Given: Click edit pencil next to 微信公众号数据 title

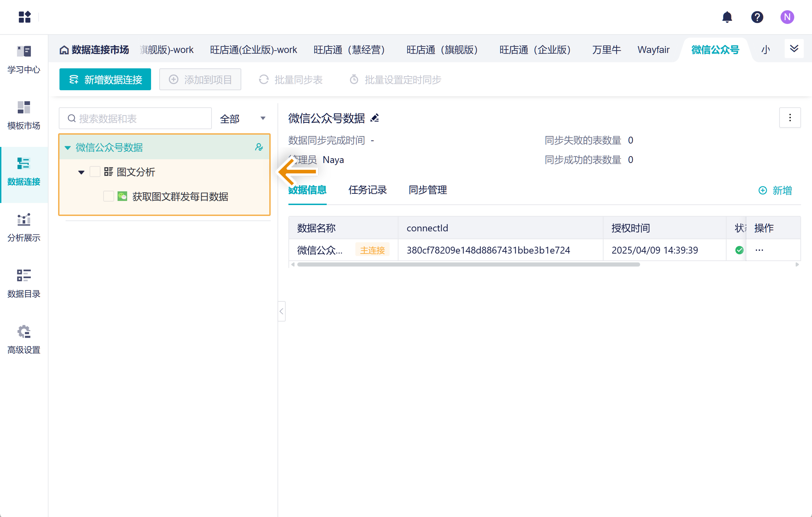Looking at the screenshot, I should coord(375,118).
